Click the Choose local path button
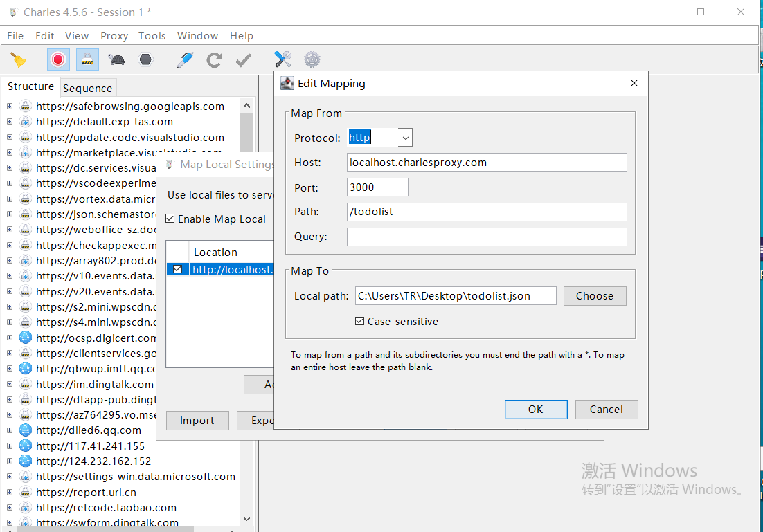763x532 pixels. click(595, 295)
